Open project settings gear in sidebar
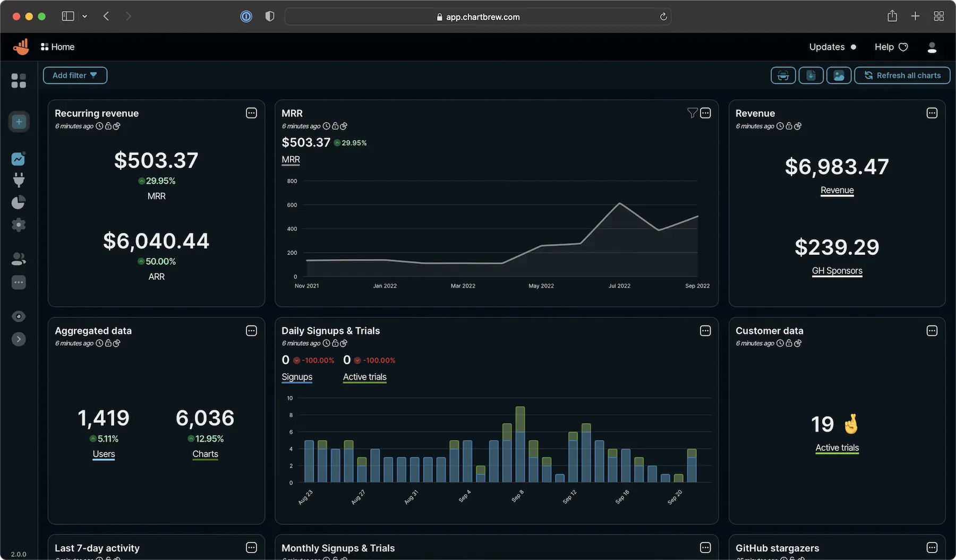Screen dimensions: 956x560 19,225
